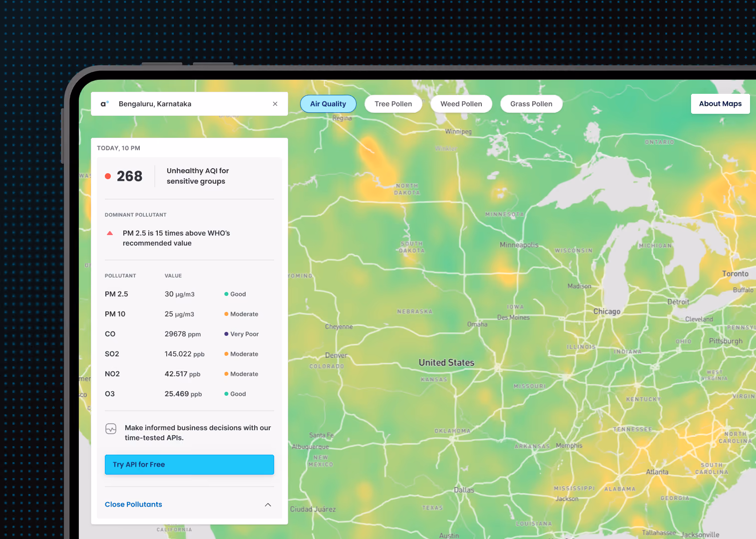Switch to Weed Pollen tab
This screenshot has height=539, width=756.
pos(461,104)
